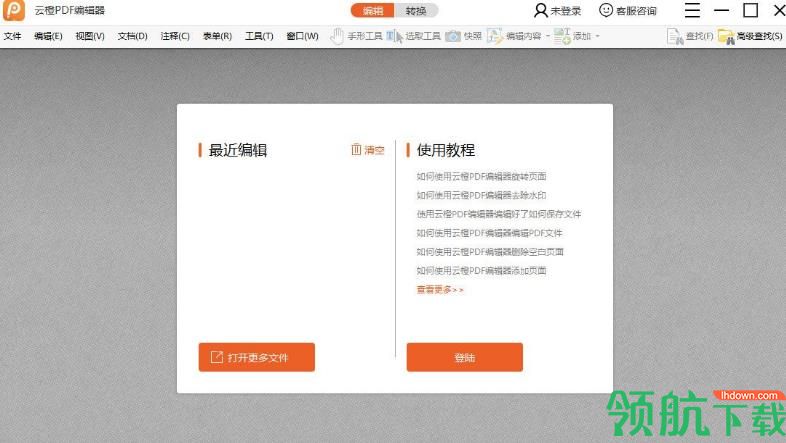
Task: Click the 打开更多文件 button
Action: [x=257, y=357]
